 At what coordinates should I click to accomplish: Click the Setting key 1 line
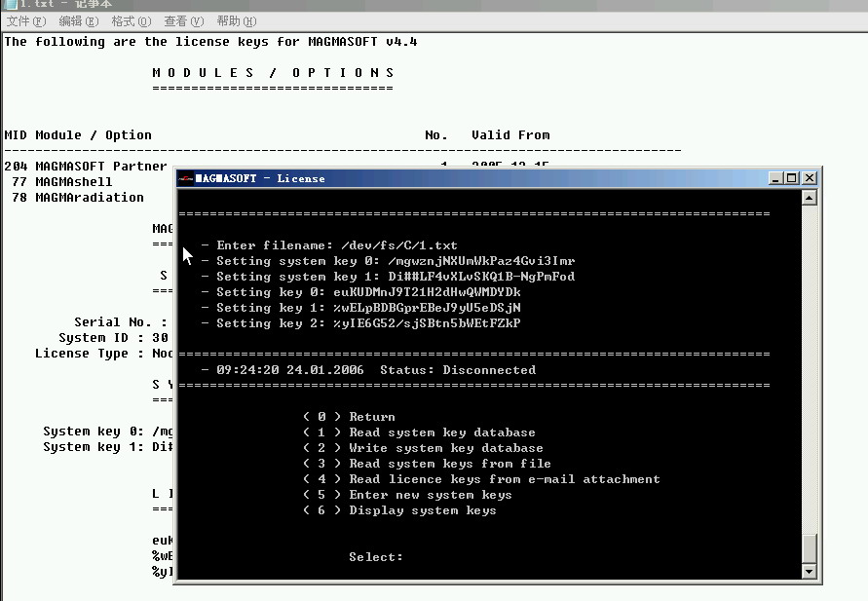pos(360,307)
